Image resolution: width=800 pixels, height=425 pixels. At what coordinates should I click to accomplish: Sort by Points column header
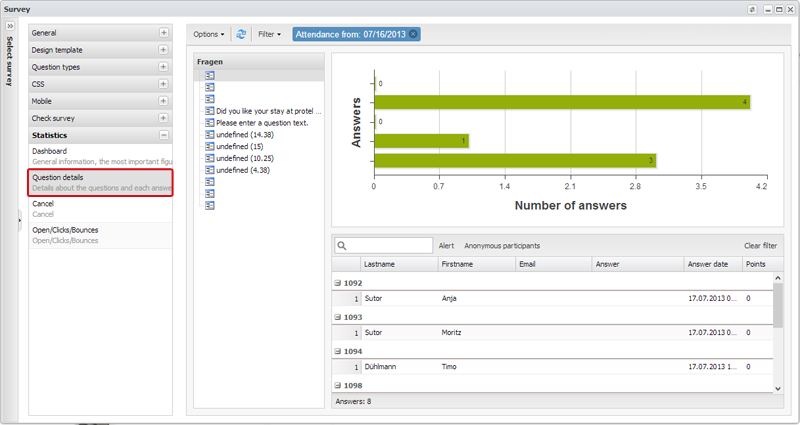pos(762,264)
